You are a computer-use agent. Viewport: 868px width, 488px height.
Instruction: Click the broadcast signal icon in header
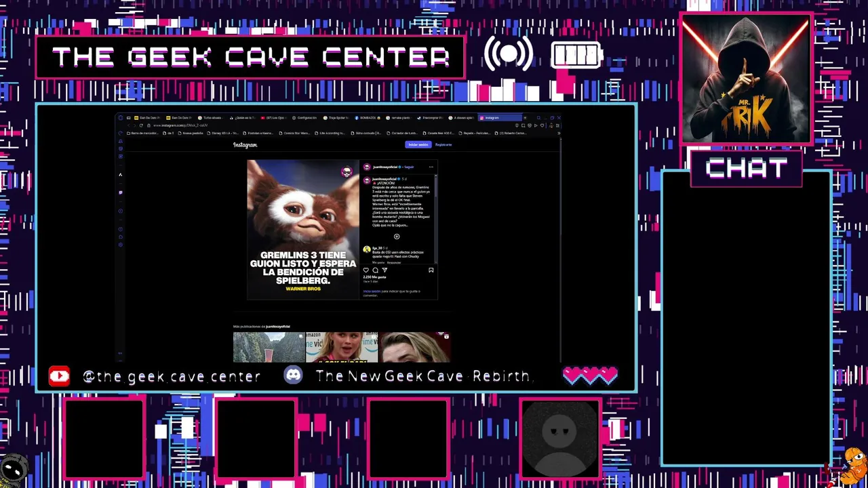point(508,54)
